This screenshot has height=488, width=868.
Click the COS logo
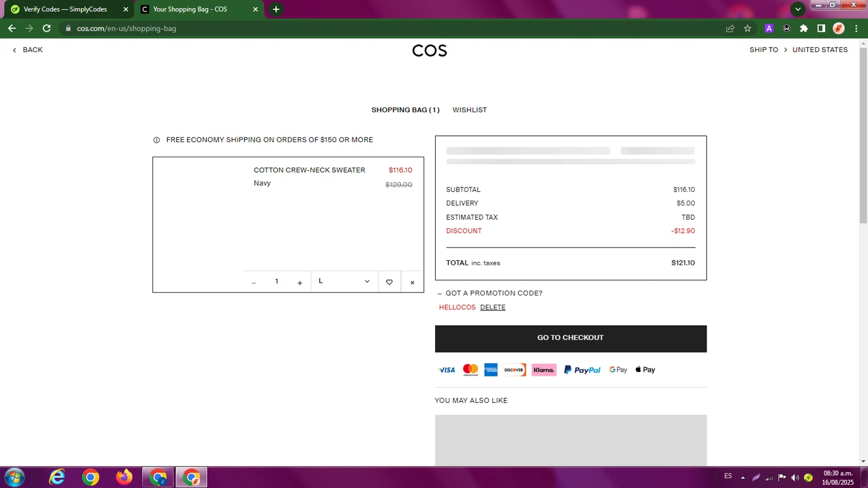tap(429, 51)
